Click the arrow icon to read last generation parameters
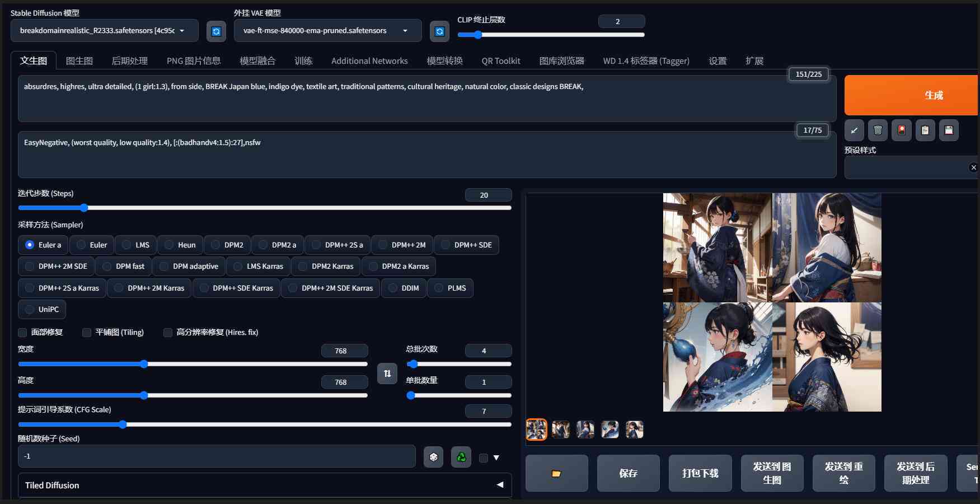The image size is (980, 504). [854, 130]
